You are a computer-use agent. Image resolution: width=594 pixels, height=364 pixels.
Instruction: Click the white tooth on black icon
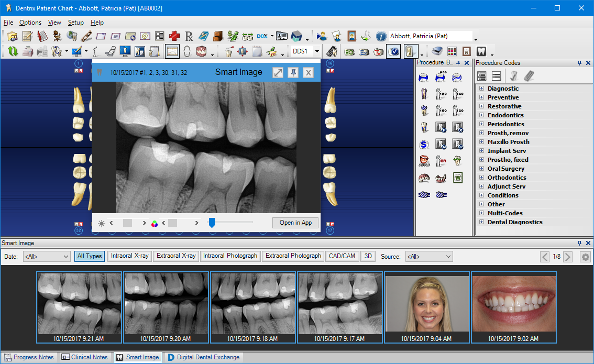tap(481, 51)
